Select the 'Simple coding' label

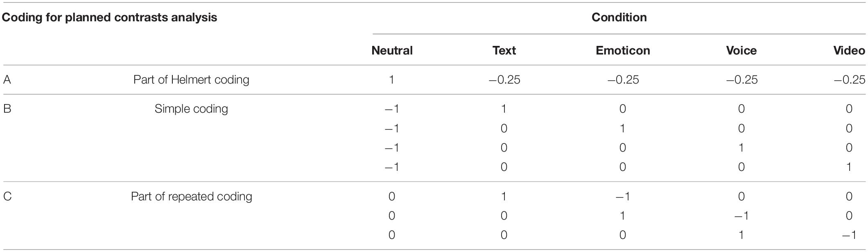coord(191,109)
